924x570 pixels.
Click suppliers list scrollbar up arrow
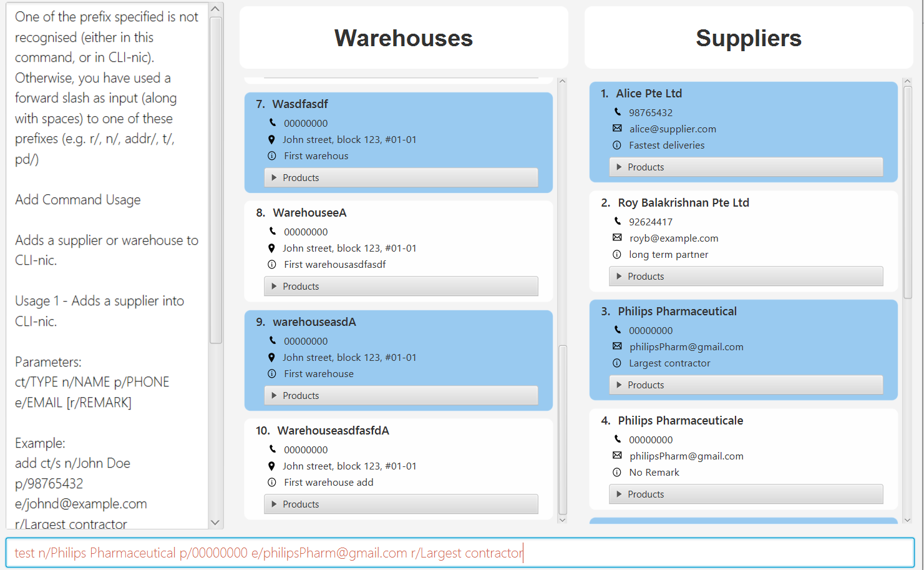(907, 81)
